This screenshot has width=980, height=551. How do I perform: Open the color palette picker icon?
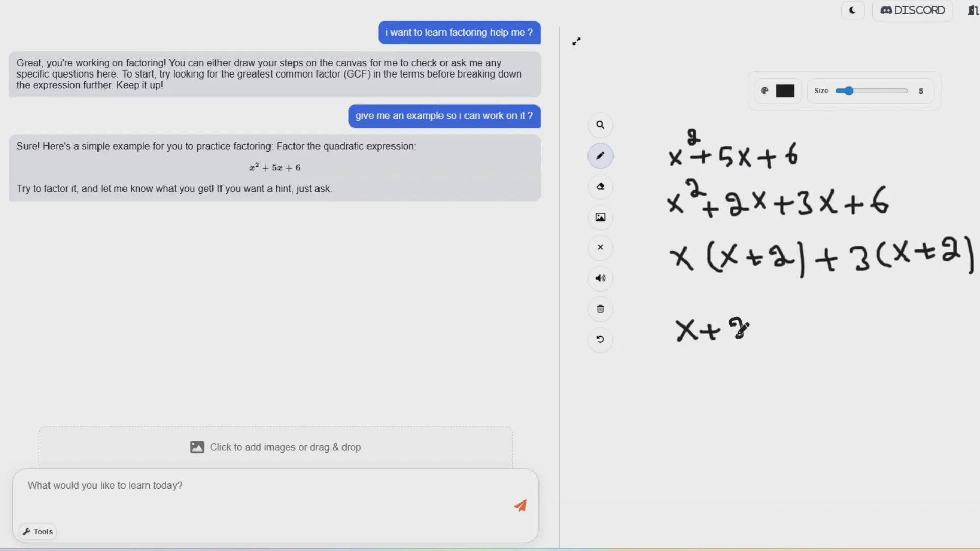[764, 91]
